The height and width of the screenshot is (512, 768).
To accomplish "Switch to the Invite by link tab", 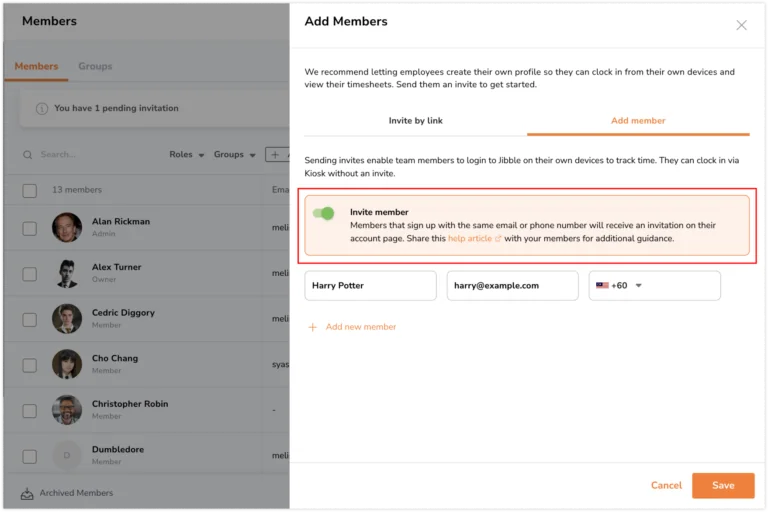I will 415,121.
